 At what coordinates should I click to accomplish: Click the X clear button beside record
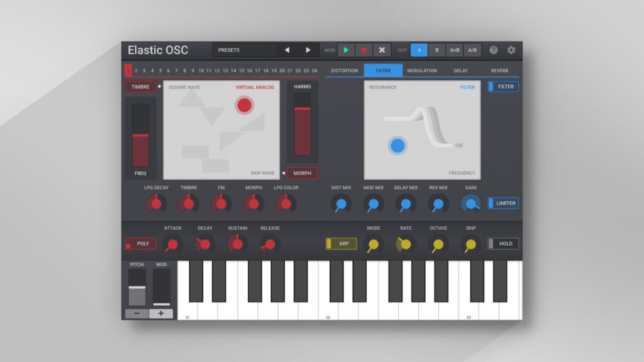(x=381, y=50)
